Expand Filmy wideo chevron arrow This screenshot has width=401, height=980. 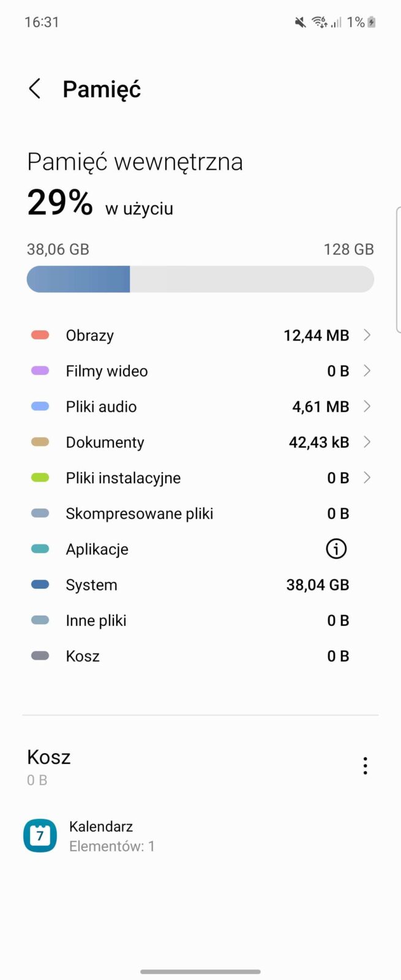pos(367,371)
